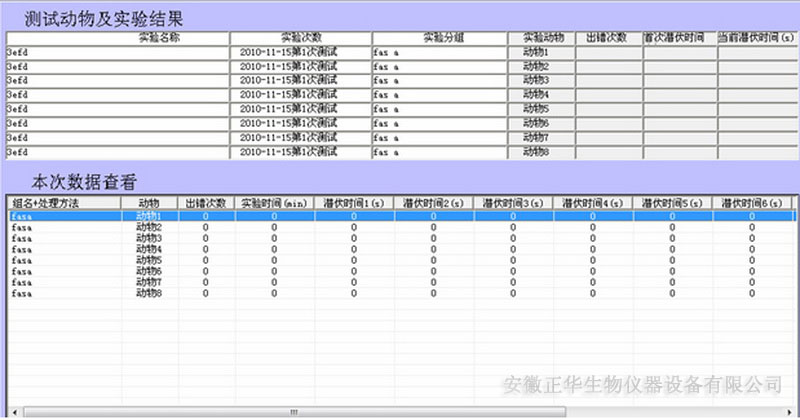This screenshot has width=800, height=420.
Task: Click the 实验名称 column header in top table
Action: [x=118, y=38]
